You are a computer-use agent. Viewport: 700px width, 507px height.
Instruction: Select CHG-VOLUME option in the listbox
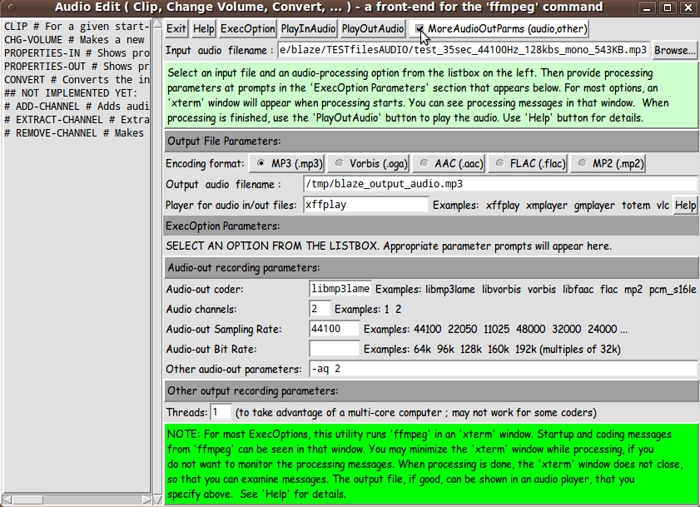pos(77,40)
